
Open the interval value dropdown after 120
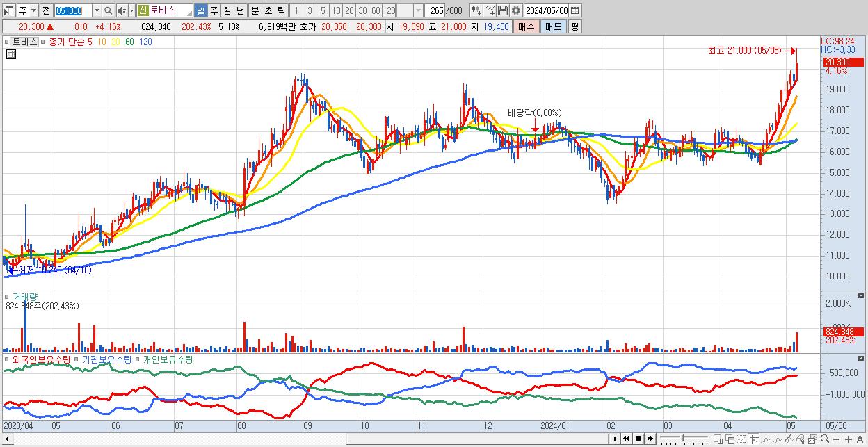(419, 10)
